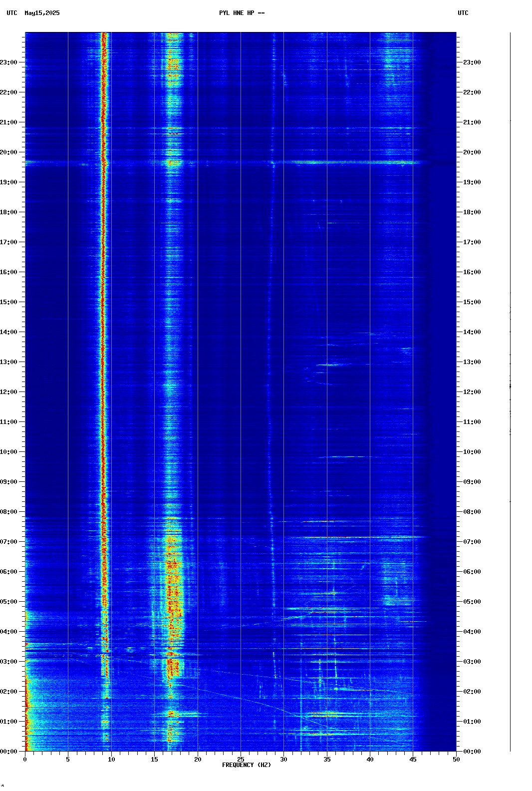The image size is (532, 791).
Task: Select the left 21:00 time label
Action: click(x=8, y=122)
